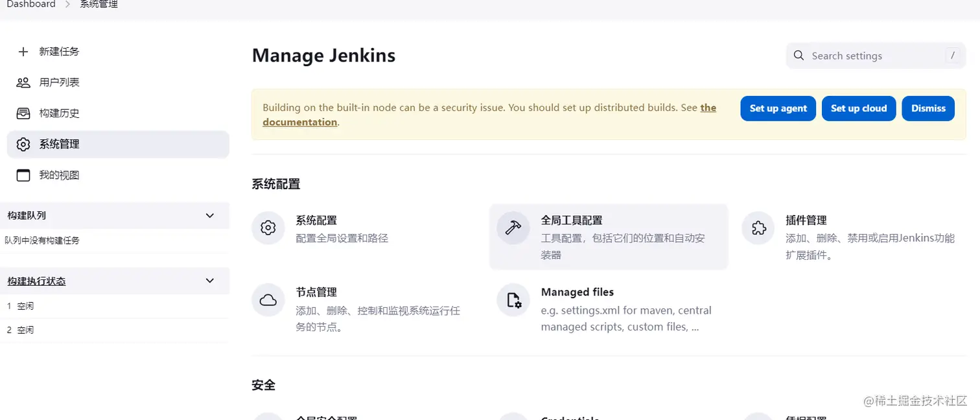The image size is (980, 420).
Task: Open Managed files card title
Action: tap(577, 292)
